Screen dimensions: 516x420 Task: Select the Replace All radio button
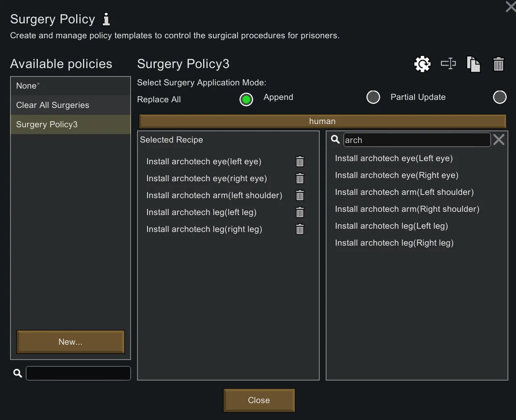(x=246, y=99)
